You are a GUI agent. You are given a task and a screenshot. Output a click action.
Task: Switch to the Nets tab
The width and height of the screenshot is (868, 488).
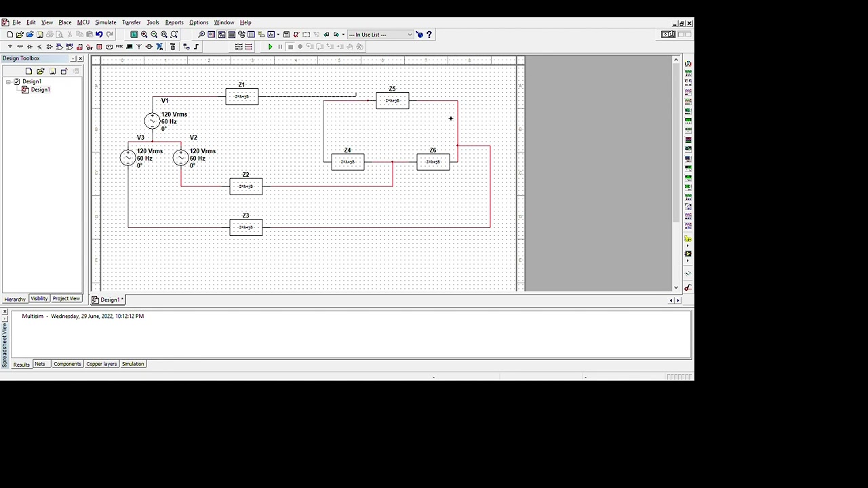pos(40,365)
